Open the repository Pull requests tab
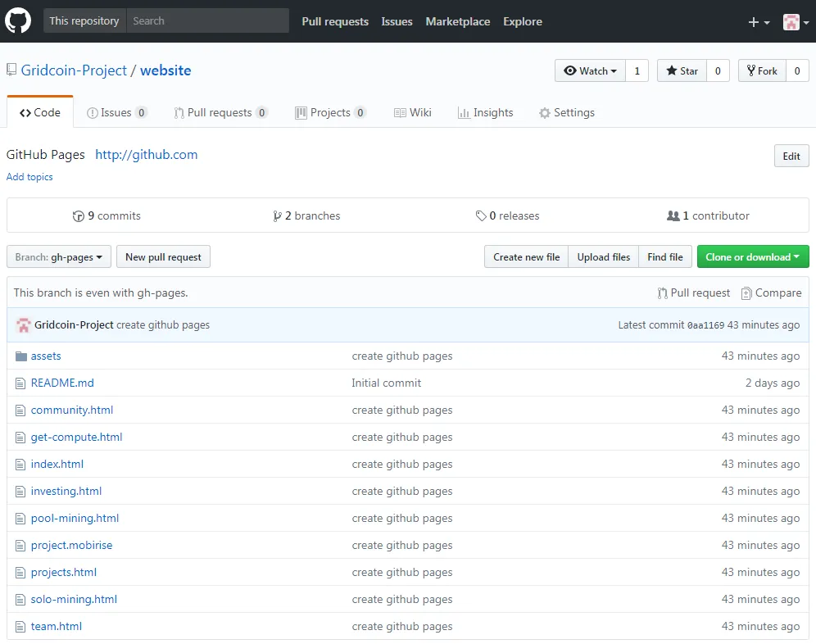 [220, 112]
